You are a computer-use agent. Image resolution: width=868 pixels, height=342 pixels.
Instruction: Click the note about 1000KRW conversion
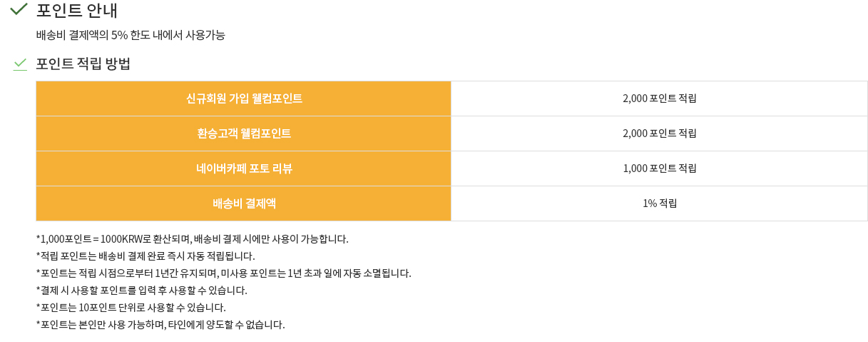pos(192,239)
